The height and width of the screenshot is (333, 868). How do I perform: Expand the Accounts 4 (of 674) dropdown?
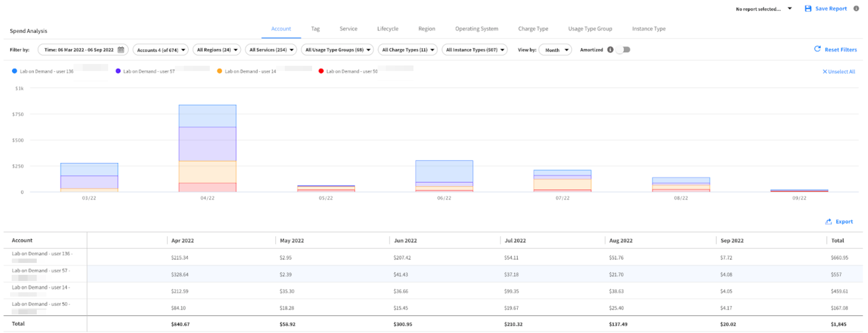161,50
